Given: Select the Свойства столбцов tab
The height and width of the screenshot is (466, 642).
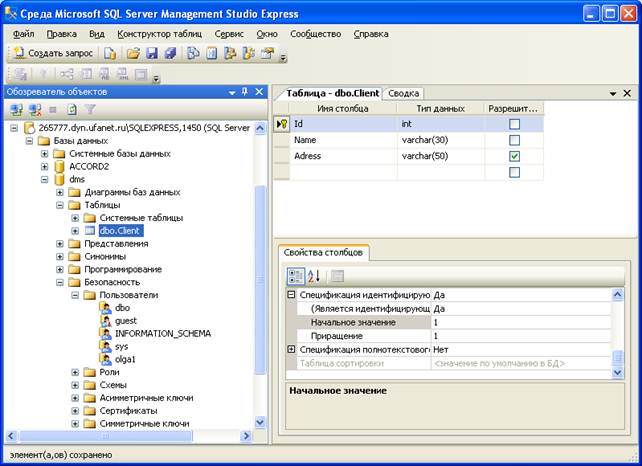Looking at the screenshot, I should [x=323, y=253].
